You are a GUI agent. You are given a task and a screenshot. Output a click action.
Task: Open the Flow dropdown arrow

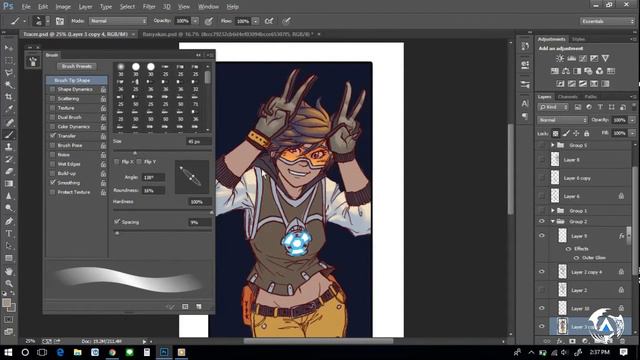click(x=256, y=21)
